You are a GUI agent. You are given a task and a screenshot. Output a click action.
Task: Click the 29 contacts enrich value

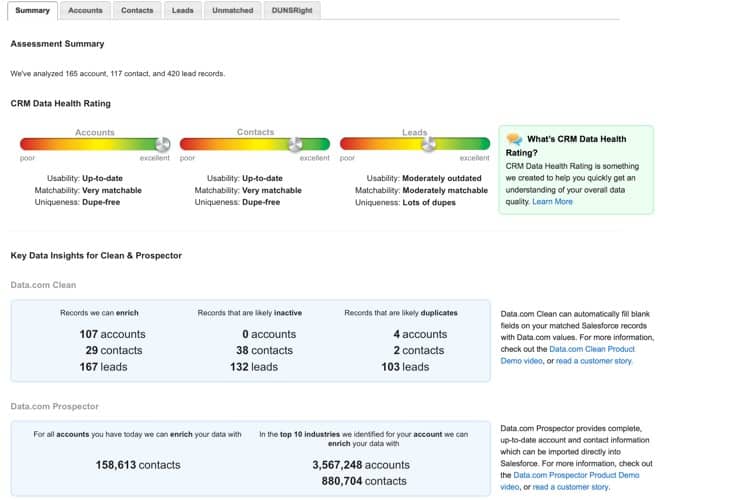click(114, 351)
